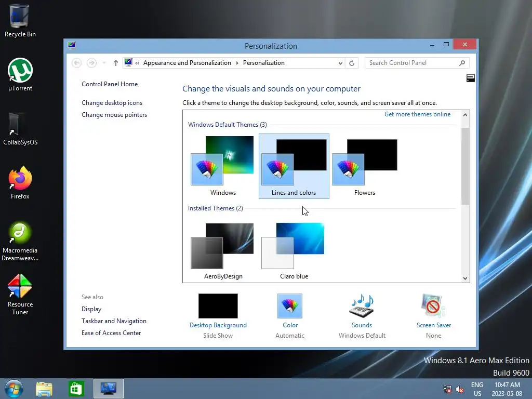Click the icon below the search box
This screenshot has height=399, width=532.
[x=470, y=78]
